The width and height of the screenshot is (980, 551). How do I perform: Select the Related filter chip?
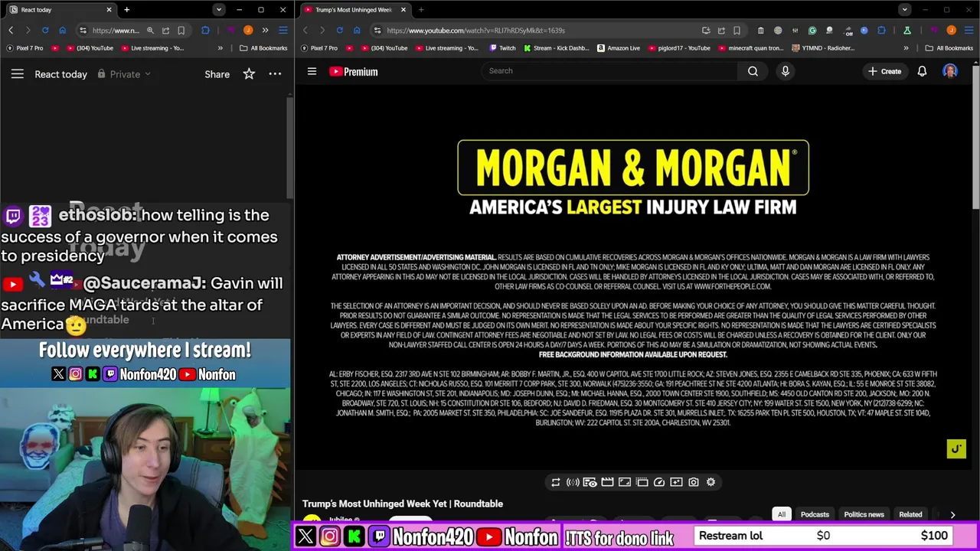pyautogui.click(x=910, y=514)
